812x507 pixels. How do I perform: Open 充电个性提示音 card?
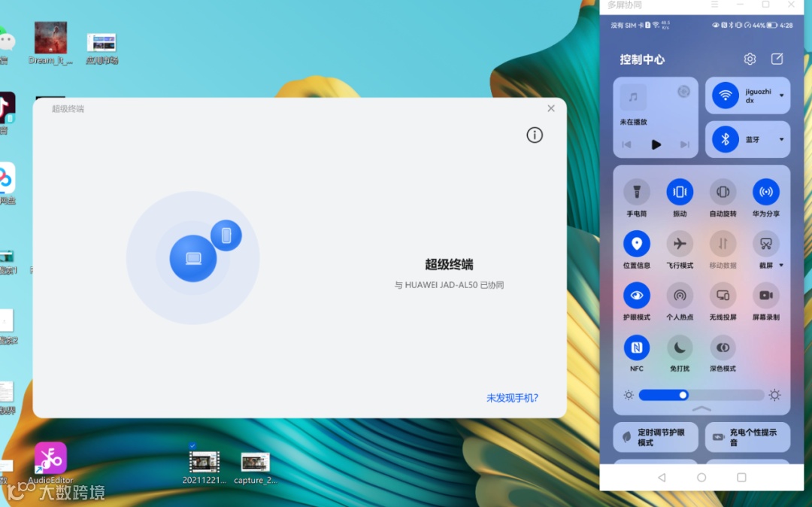point(747,437)
